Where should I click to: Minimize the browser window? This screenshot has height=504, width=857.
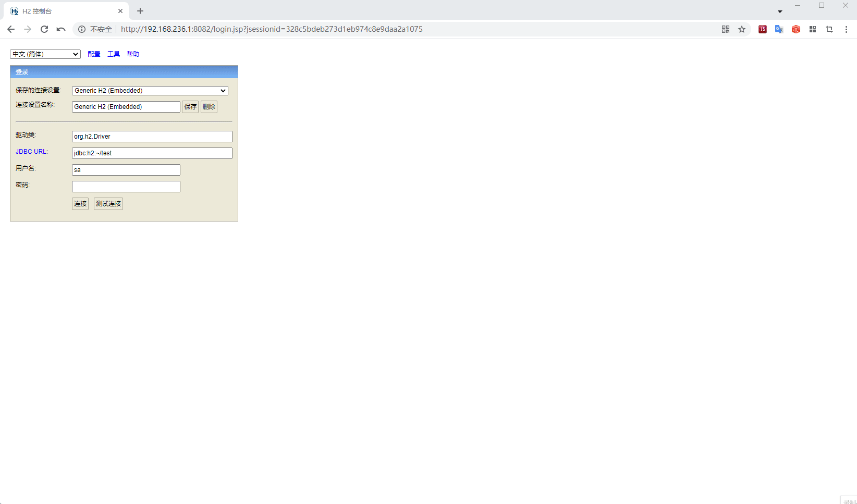(x=798, y=5)
